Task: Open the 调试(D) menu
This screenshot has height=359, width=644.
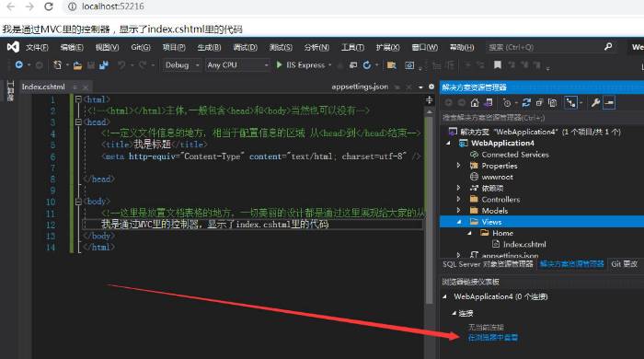Action: pyautogui.click(x=246, y=47)
